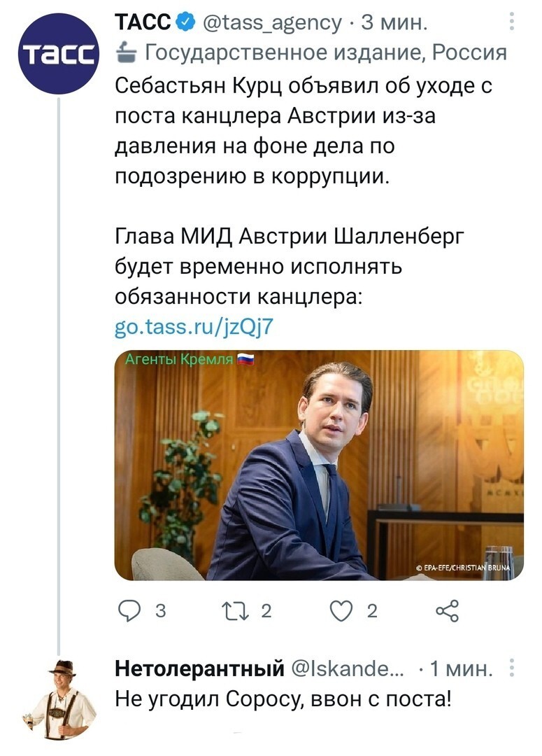The image size is (542, 756).
Task: Like the TASS tweet with the heart
Action: 341,611
